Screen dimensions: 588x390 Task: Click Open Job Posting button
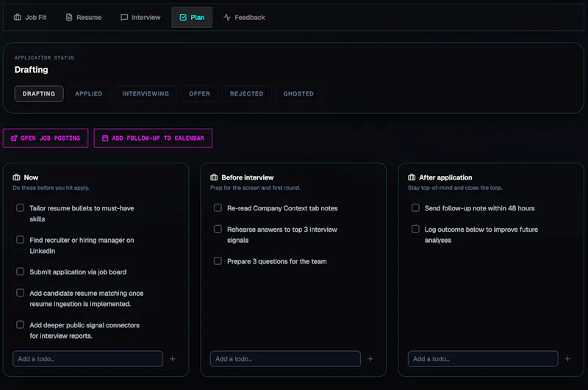click(x=46, y=138)
